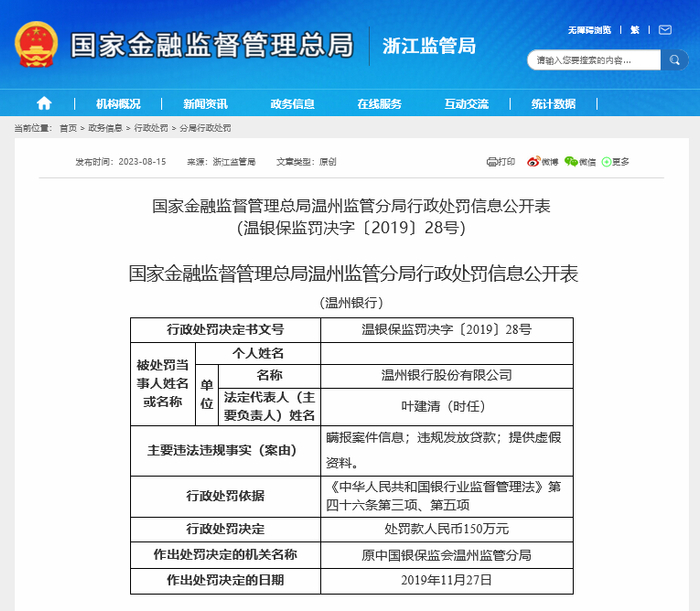Image resolution: width=700 pixels, height=611 pixels.
Task: Click the 发布时间 2023-08-15 text
Action: (x=121, y=162)
